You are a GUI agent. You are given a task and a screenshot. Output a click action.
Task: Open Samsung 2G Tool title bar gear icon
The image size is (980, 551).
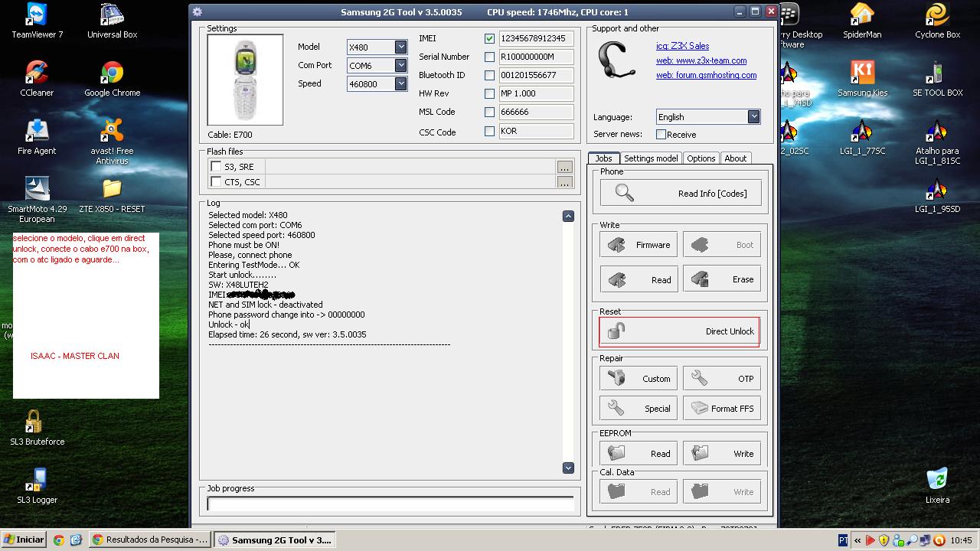(198, 11)
